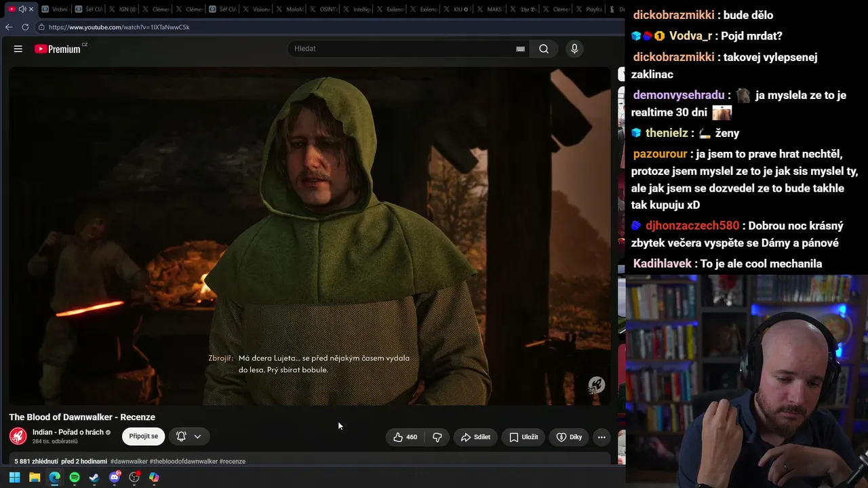Image resolution: width=868 pixels, height=488 pixels.
Task: Open File Explorer from the taskbar
Action: click(35, 477)
